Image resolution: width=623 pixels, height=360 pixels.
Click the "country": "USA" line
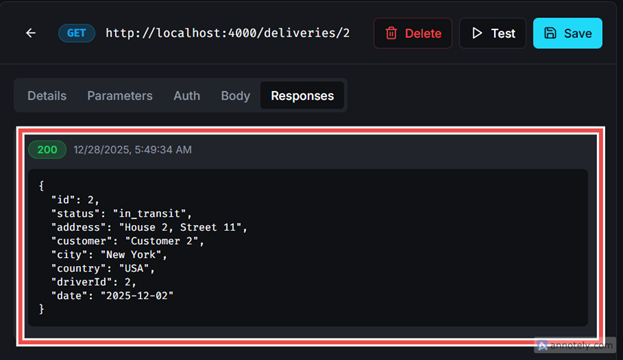pyautogui.click(x=103, y=268)
